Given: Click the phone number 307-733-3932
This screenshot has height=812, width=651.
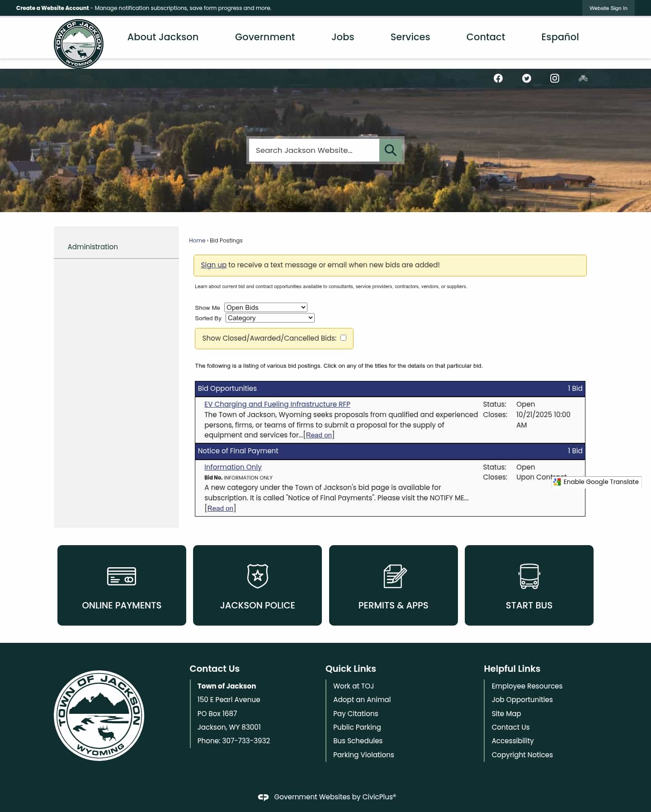Looking at the screenshot, I should point(246,741).
